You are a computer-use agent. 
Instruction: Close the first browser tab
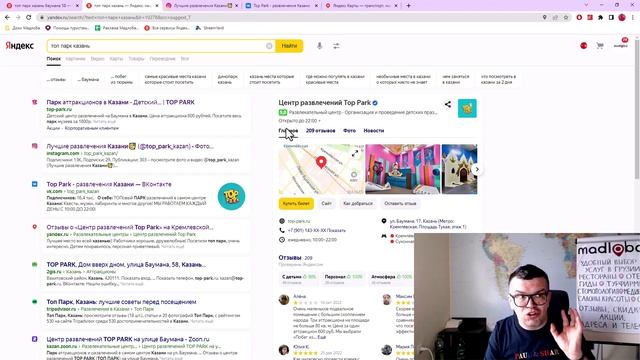77,6
